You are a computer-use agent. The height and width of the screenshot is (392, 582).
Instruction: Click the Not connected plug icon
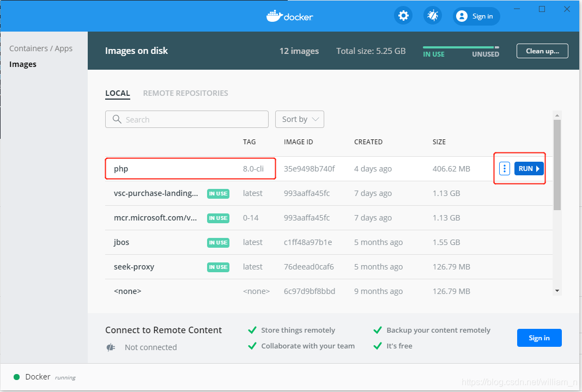tap(111, 347)
